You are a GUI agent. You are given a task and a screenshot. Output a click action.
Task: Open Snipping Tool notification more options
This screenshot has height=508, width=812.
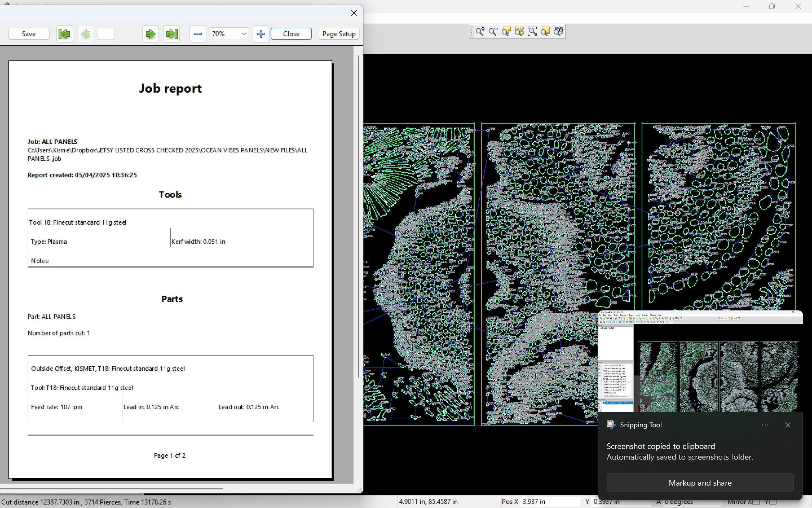(x=765, y=425)
